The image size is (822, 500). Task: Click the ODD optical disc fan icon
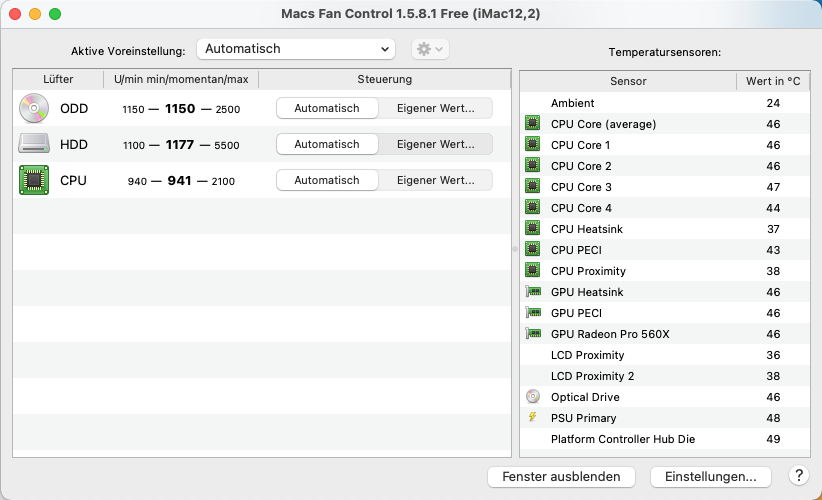[33, 108]
